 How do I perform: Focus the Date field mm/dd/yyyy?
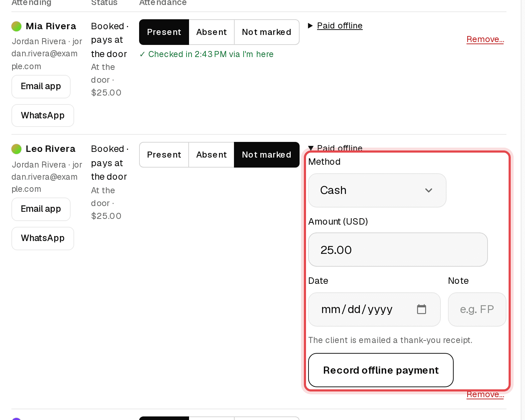(x=374, y=309)
